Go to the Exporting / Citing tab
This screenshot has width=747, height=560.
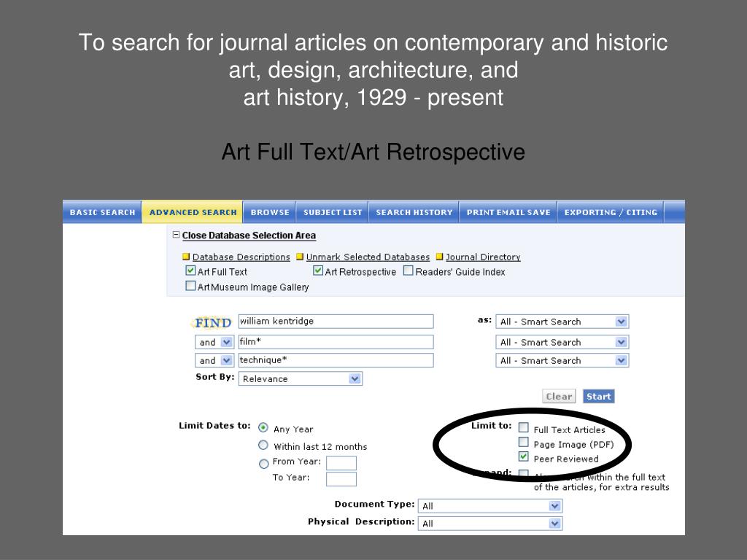tap(611, 212)
